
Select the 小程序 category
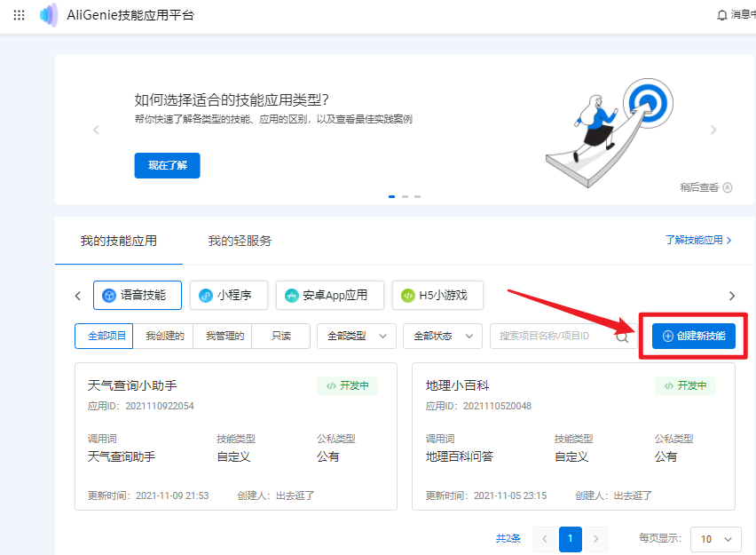pyautogui.click(x=229, y=296)
